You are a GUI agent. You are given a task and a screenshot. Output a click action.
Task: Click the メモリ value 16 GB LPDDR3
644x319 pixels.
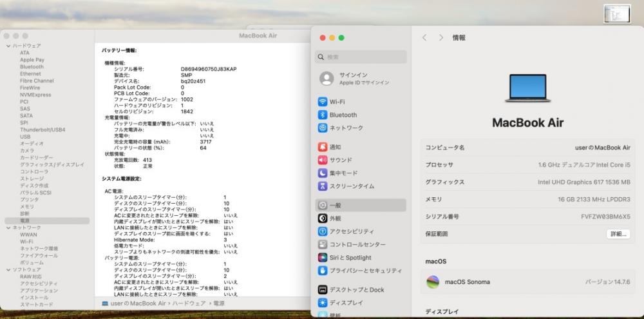[594, 199]
